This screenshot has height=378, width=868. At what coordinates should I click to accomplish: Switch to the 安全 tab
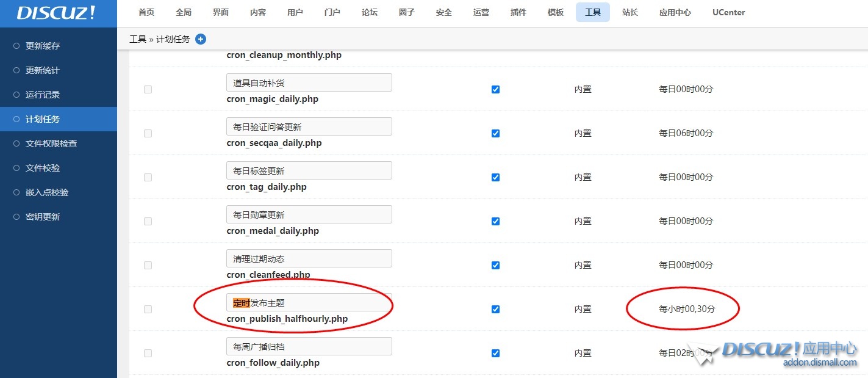pos(443,12)
